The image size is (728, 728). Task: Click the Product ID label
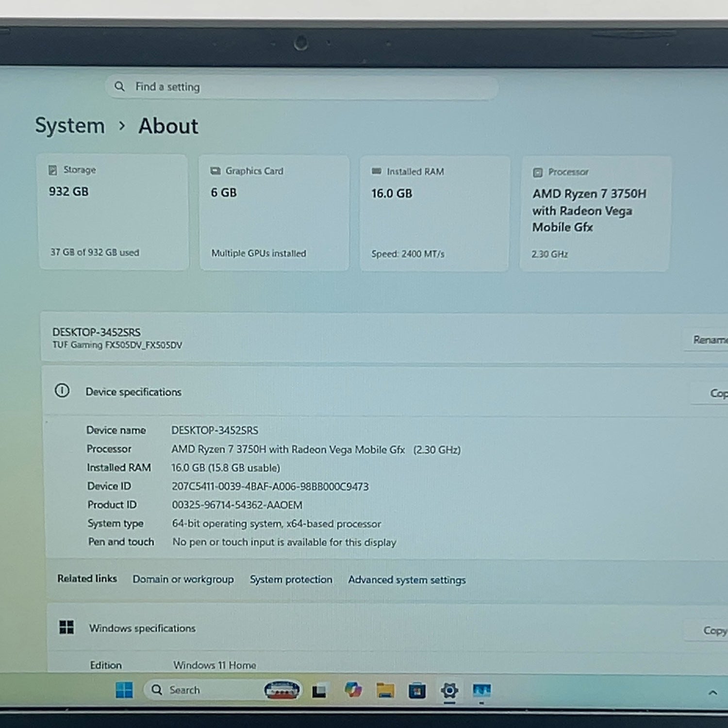pos(112,505)
